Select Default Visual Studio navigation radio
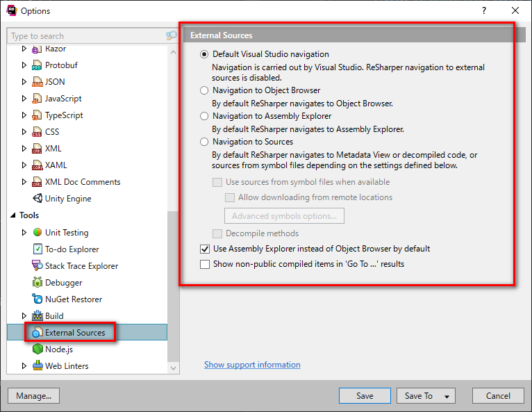 point(204,54)
